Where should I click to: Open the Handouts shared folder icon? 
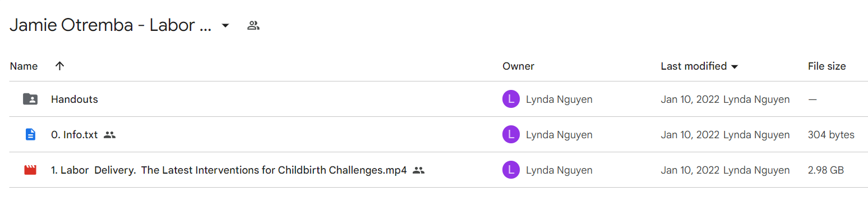coord(30,99)
